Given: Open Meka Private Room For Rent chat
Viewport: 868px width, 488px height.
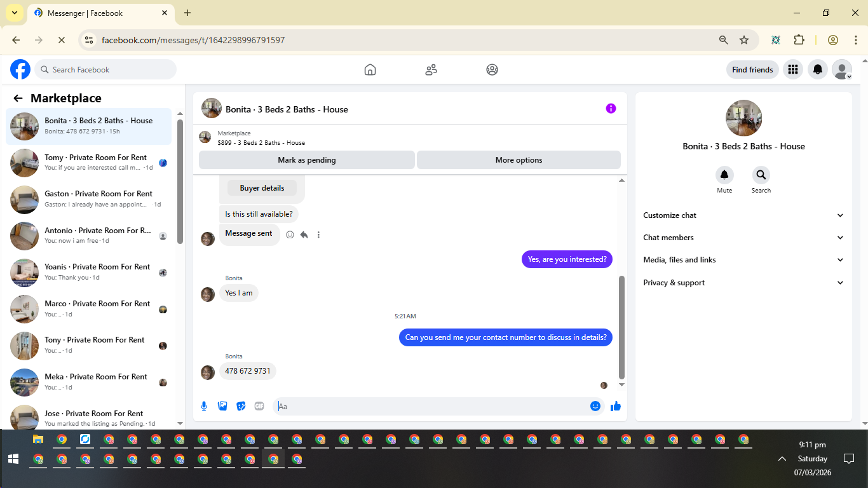Looking at the screenshot, I should pos(89,382).
